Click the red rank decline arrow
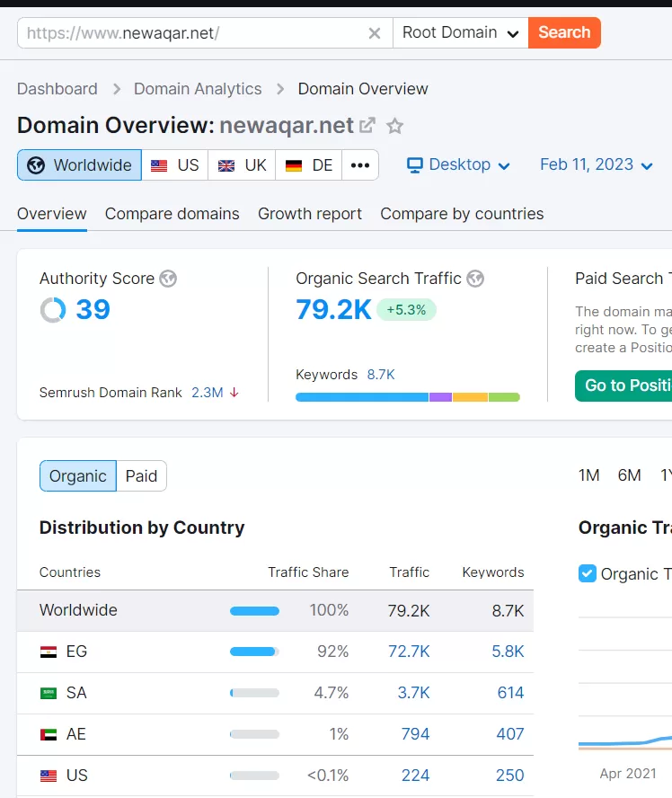 point(234,393)
